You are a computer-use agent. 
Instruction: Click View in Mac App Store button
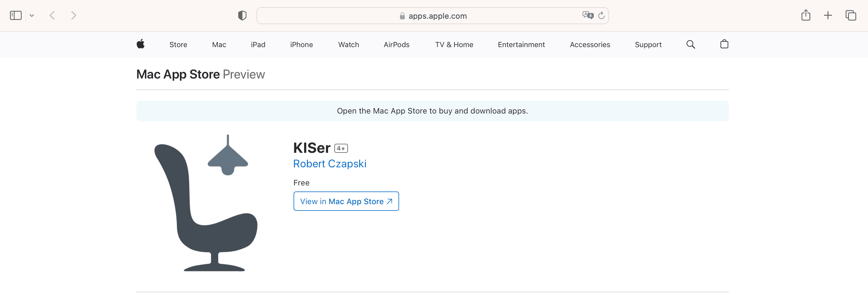coord(346,201)
